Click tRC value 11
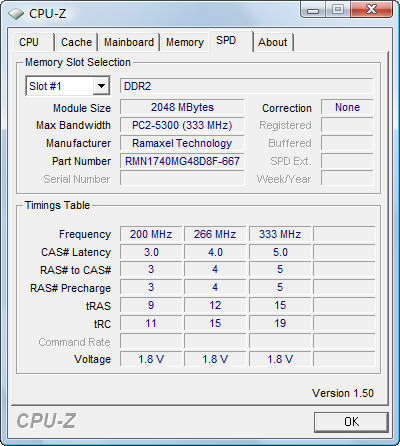Image resolution: width=400 pixels, height=446 pixels. coord(151,323)
